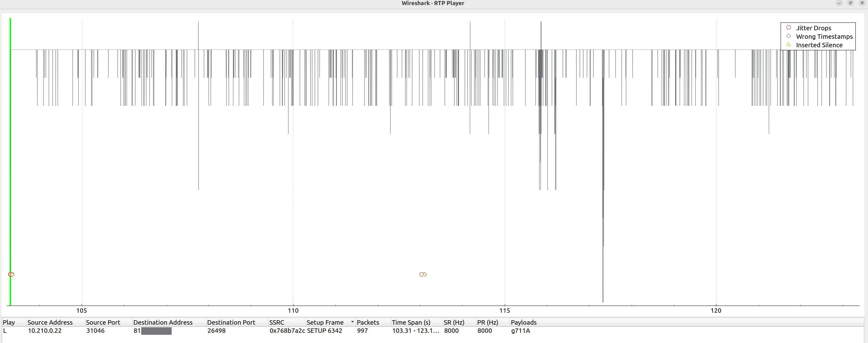This screenshot has width=868, height=343.
Task: Click the Inserted Silence triangle in legend
Action: (788, 45)
